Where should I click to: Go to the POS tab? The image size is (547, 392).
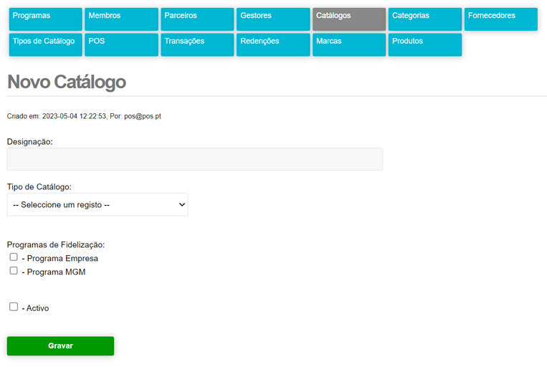(120, 44)
